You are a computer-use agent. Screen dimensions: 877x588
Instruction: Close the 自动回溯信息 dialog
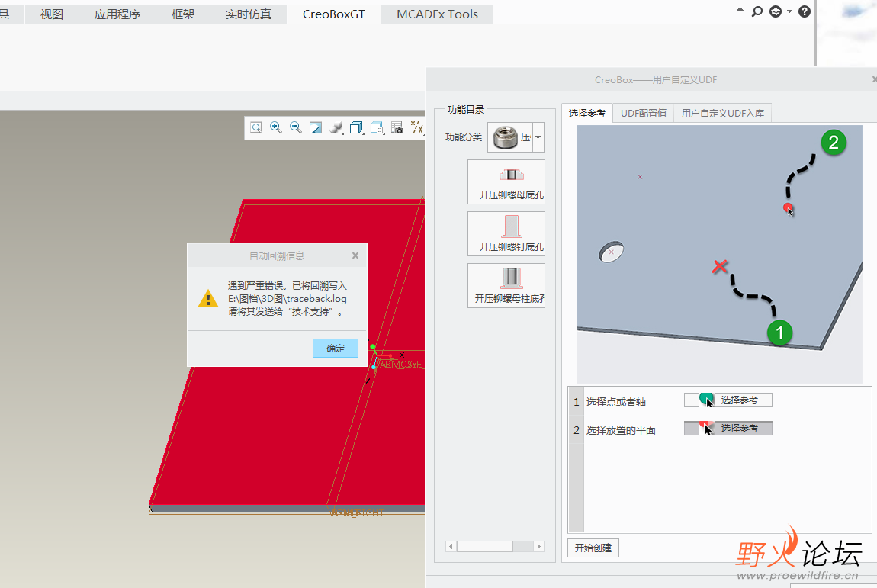[355, 255]
